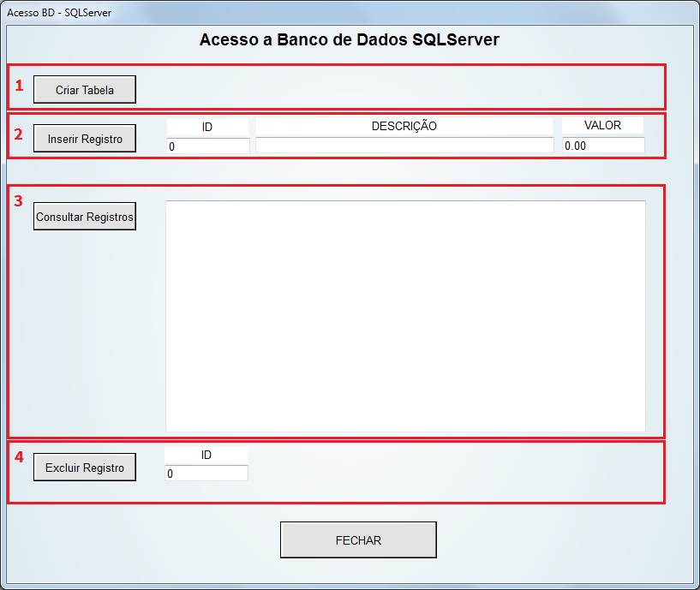Click the red number 3 marker
The height and width of the screenshot is (590, 700).
click(18, 201)
